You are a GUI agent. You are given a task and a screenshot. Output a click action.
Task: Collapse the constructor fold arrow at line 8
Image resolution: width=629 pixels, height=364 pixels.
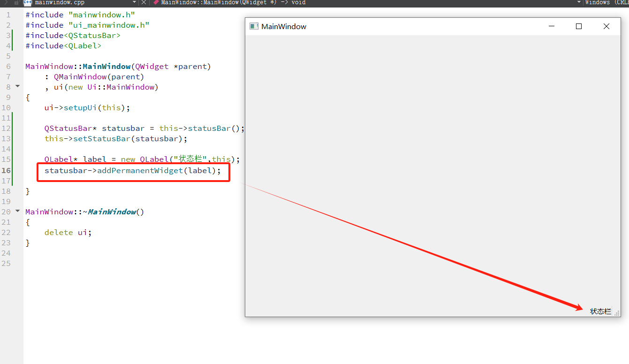tap(18, 86)
